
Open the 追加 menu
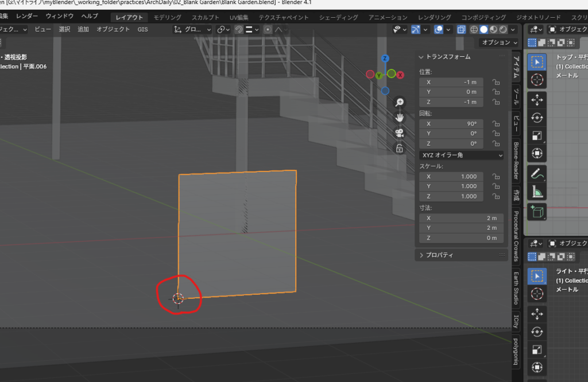pos(83,29)
